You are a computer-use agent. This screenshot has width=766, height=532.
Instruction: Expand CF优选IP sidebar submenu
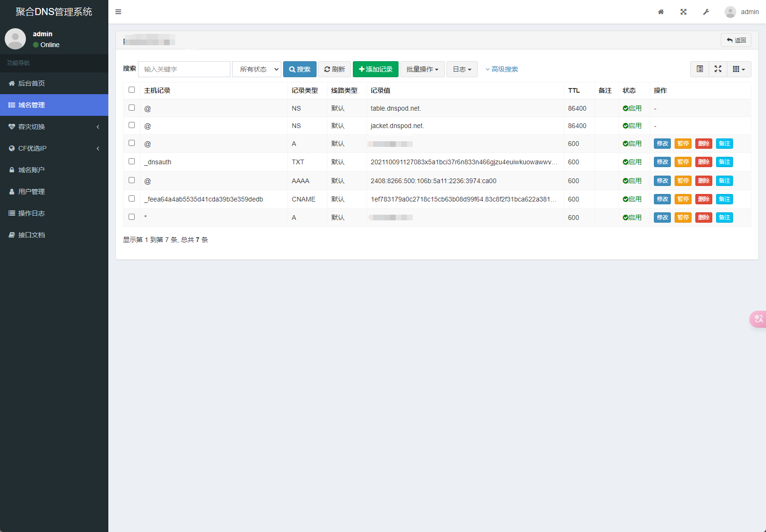54,148
